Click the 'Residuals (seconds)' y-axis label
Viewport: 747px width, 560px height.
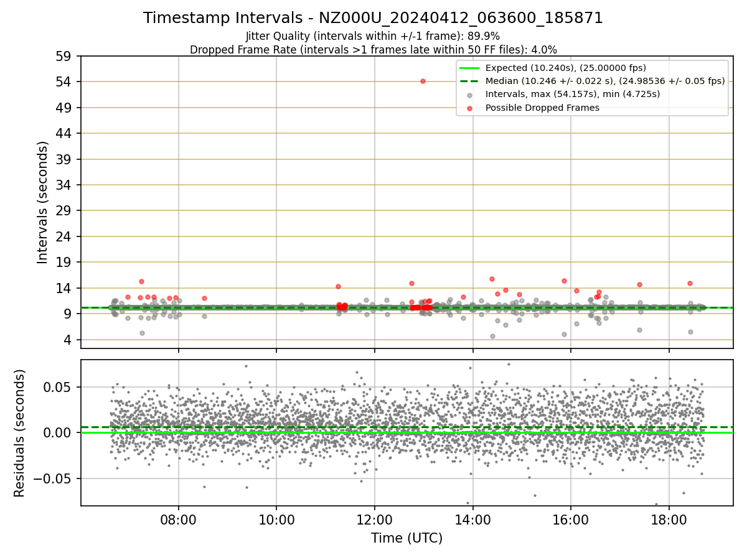(x=19, y=433)
